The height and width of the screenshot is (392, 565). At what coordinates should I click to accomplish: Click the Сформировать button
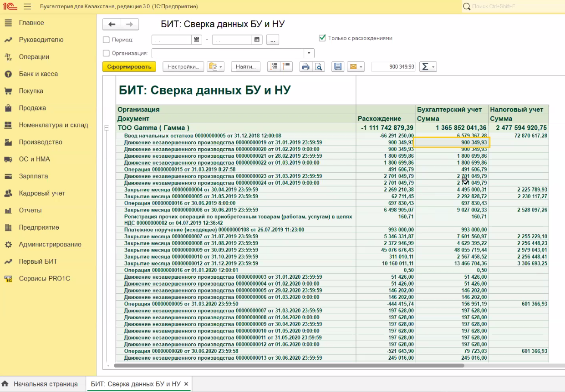pos(129,67)
